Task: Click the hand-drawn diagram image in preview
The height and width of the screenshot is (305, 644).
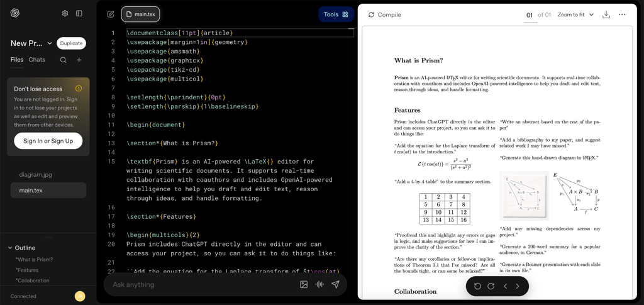Action: point(524,196)
